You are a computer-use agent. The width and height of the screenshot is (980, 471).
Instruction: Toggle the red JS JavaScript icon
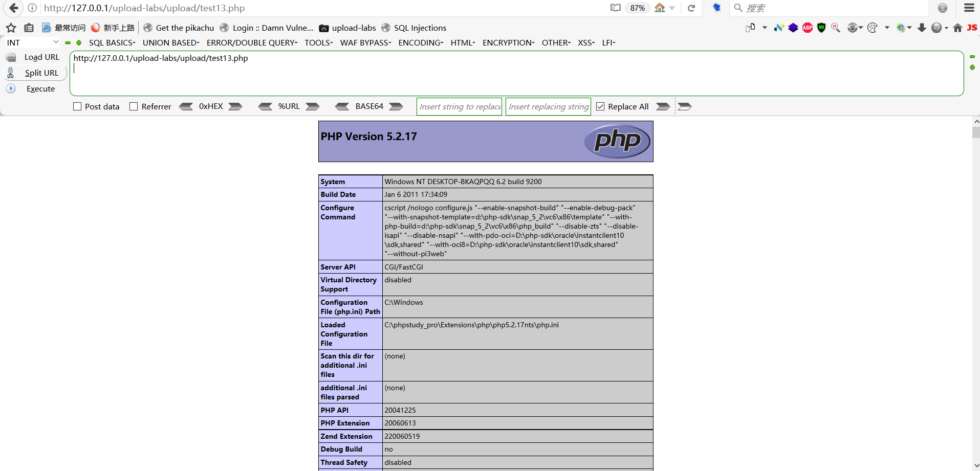click(972, 28)
